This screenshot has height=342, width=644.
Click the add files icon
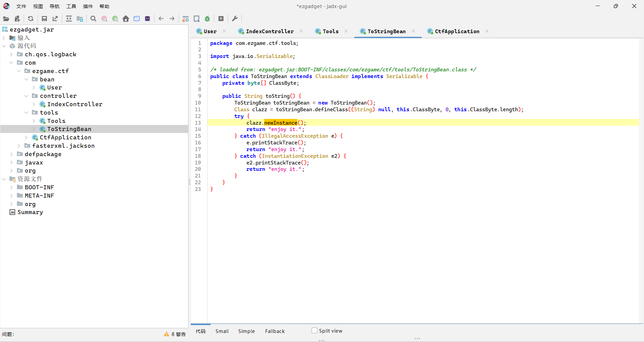(x=17, y=19)
